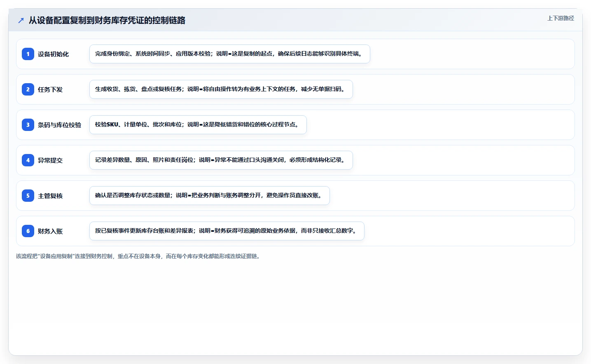Click the 设备初始化 step label
The image size is (591, 364).
tap(53, 54)
